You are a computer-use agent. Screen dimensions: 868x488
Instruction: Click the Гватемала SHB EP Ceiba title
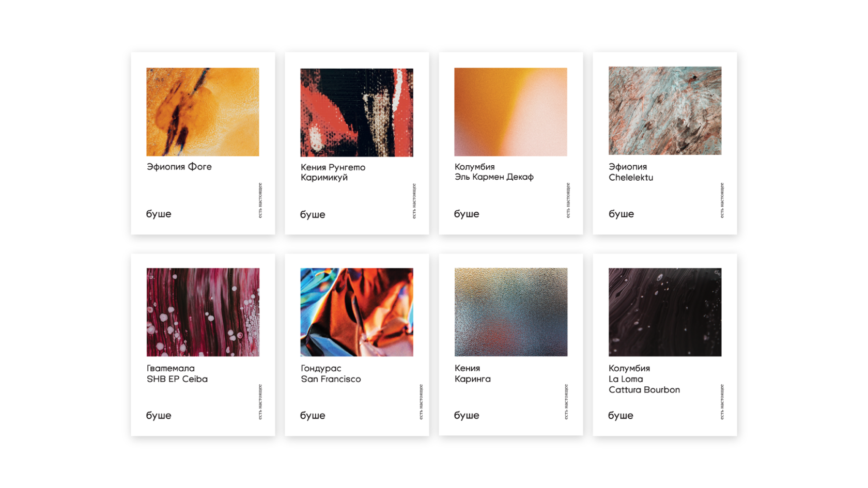click(x=177, y=373)
